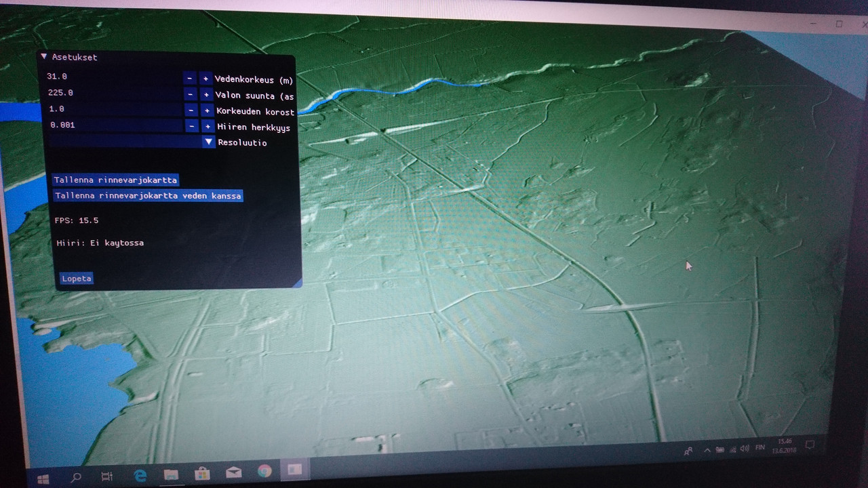Open the Mail app from taskbar
Viewport: 868px width, 488px height.
tap(234, 472)
